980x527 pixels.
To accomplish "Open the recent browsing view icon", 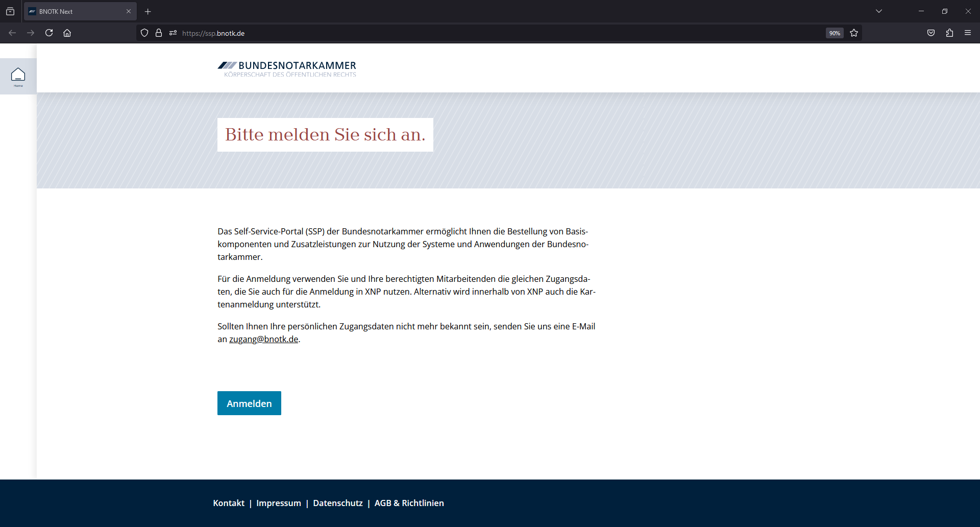I will pos(10,11).
